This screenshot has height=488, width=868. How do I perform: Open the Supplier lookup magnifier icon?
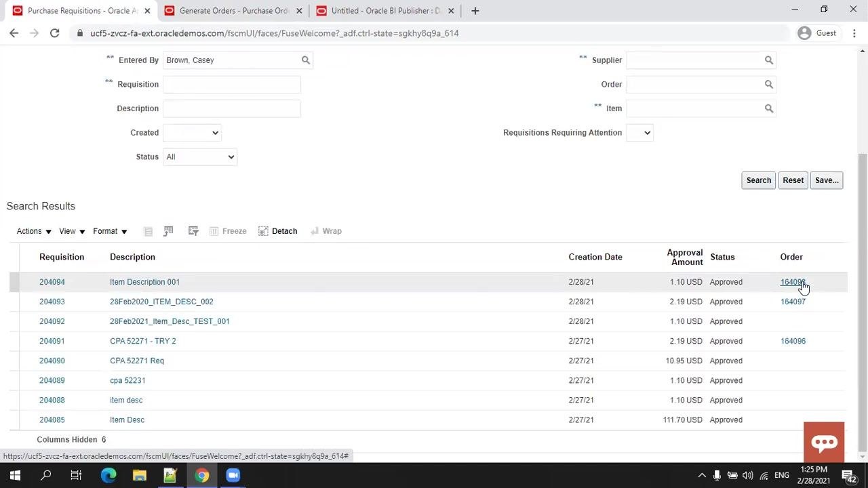(769, 60)
